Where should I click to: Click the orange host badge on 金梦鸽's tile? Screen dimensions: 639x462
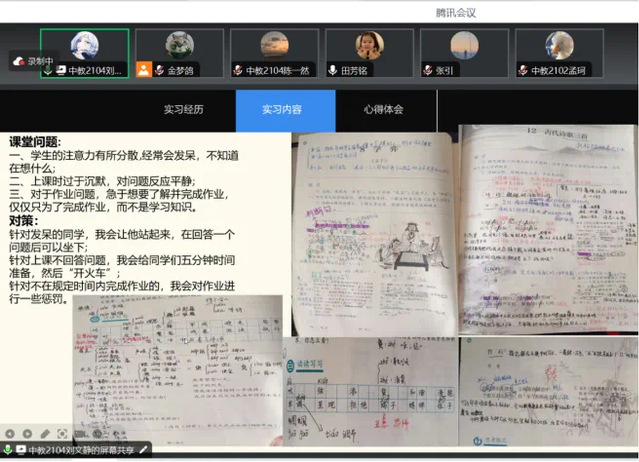click(x=144, y=70)
